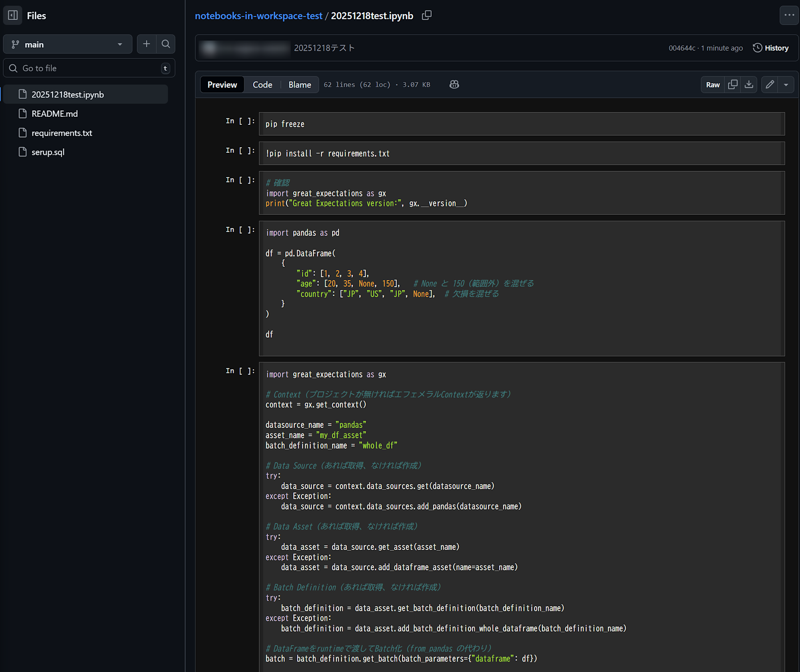Copy the file path icon
800x672 pixels.
(x=427, y=16)
